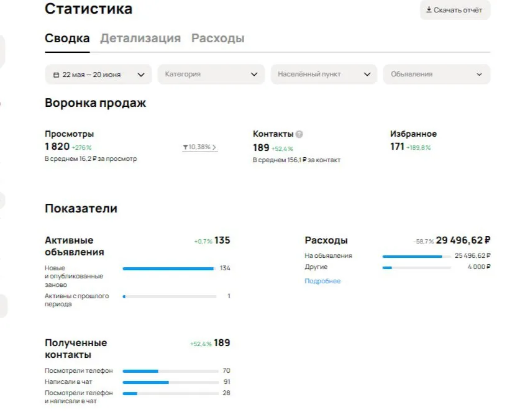Click the Избранное value 171
This screenshot has width=525, height=420.
tap(398, 147)
